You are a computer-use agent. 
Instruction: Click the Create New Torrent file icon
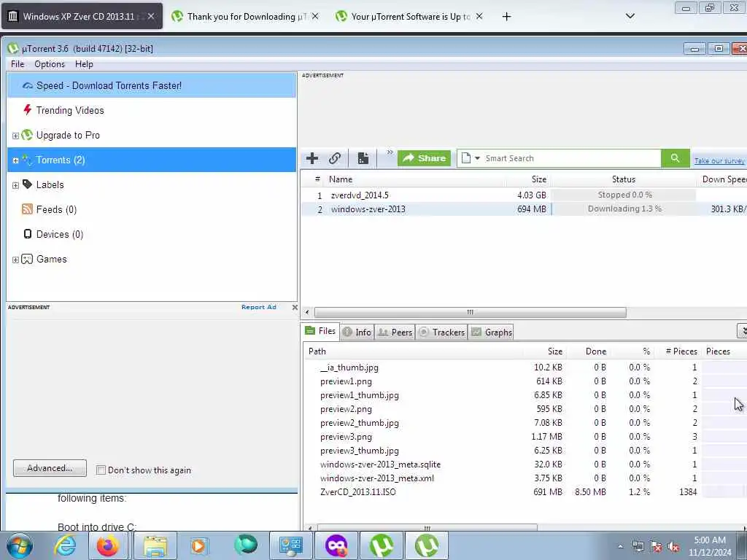[x=363, y=158]
